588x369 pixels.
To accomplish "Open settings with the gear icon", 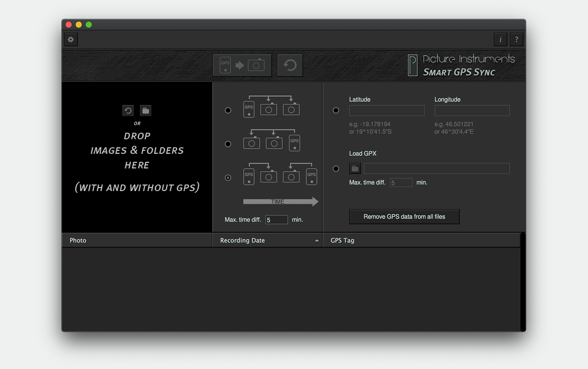I will pyautogui.click(x=71, y=39).
